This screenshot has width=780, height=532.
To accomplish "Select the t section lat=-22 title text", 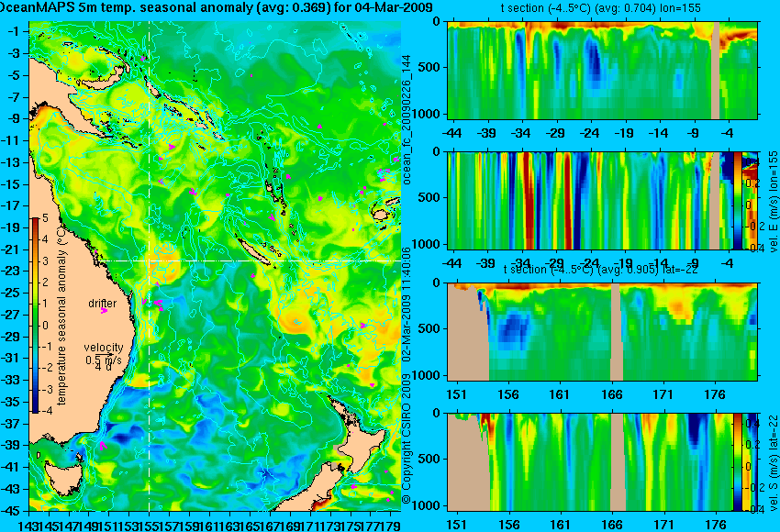I will point(600,270).
